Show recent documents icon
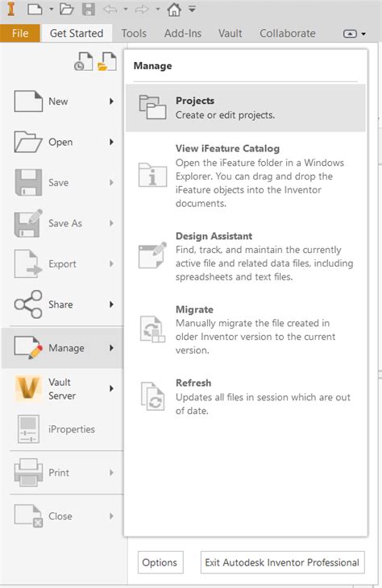 [x=83, y=61]
